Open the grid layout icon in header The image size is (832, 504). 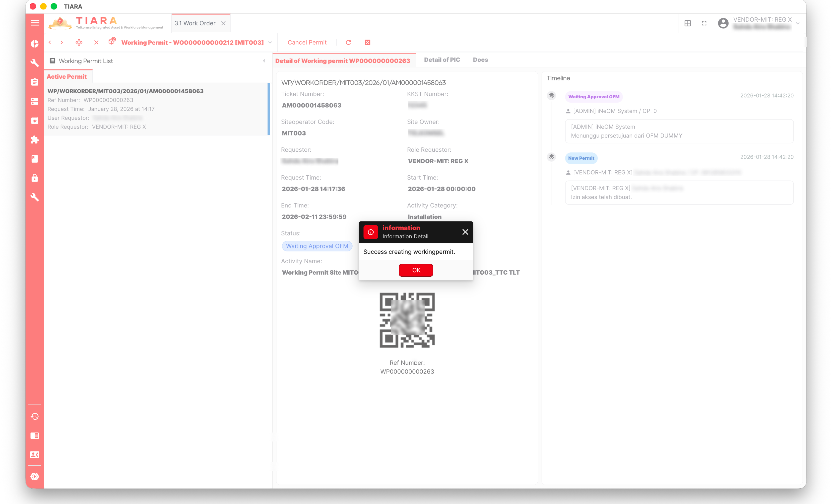pos(688,23)
